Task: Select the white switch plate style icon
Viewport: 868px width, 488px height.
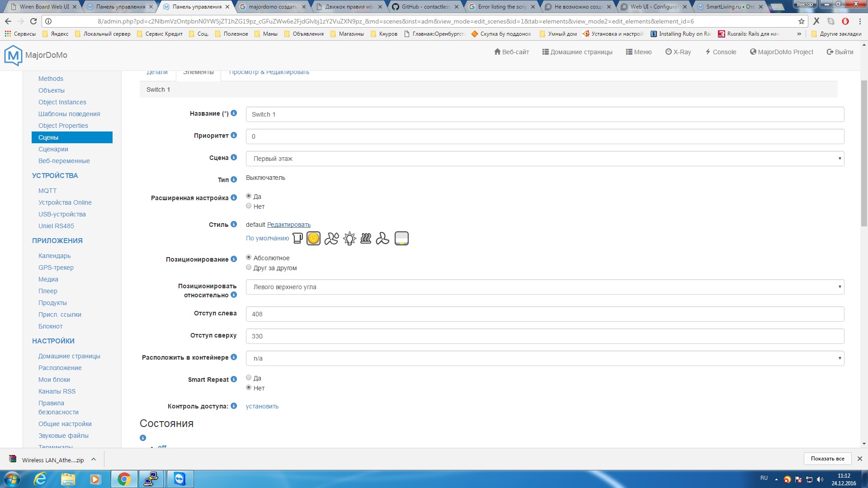Action: 401,238
